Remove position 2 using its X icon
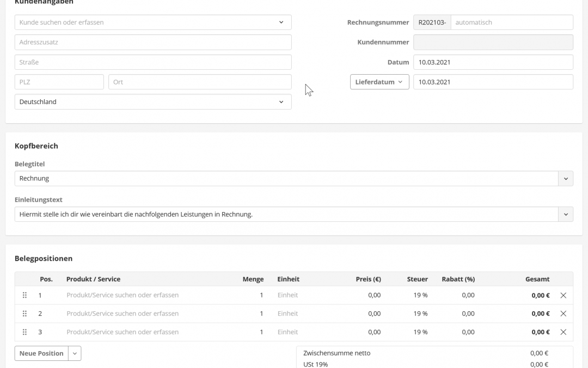This screenshot has width=588, height=368. click(563, 314)
